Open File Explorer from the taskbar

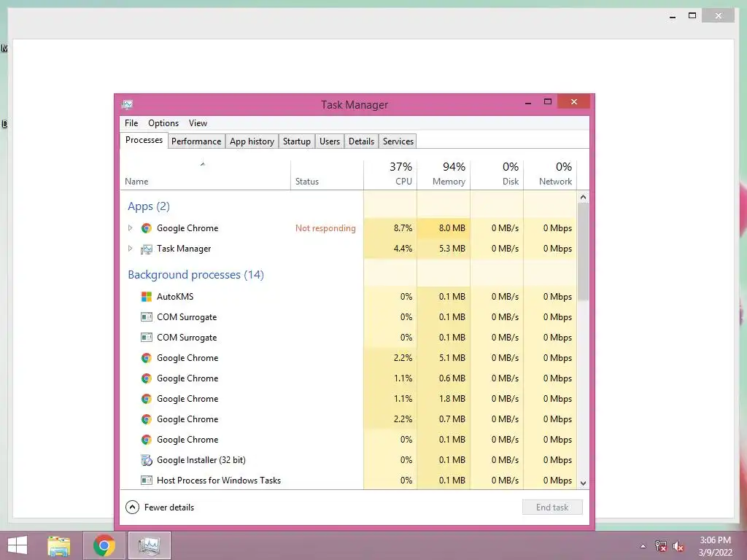click(x=59, y=545)
